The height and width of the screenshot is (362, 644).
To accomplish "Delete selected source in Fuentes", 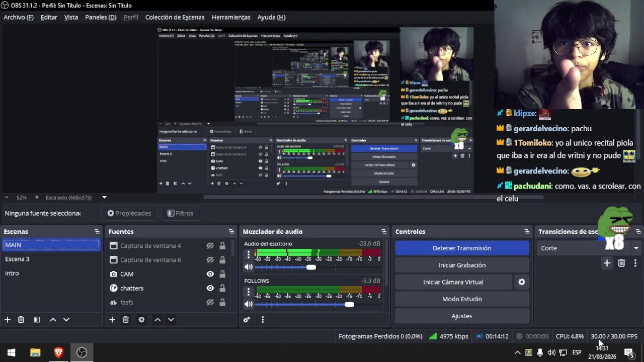I will [126, 320].
